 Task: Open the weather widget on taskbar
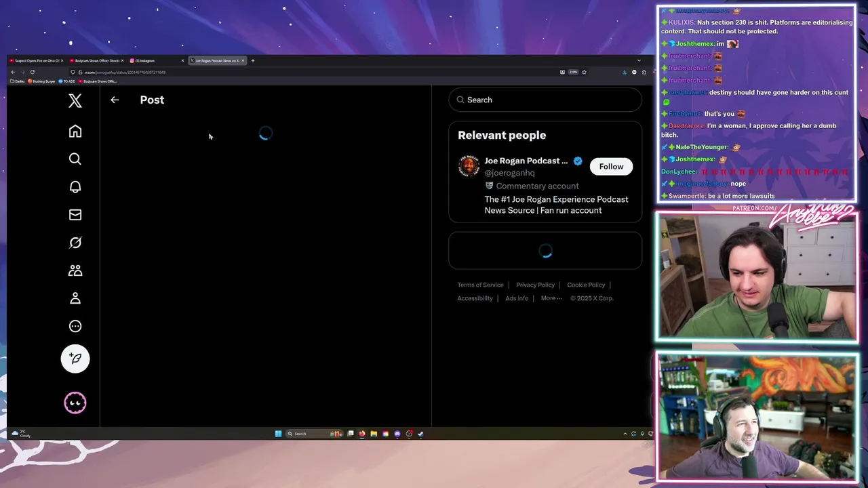[21, 434]
